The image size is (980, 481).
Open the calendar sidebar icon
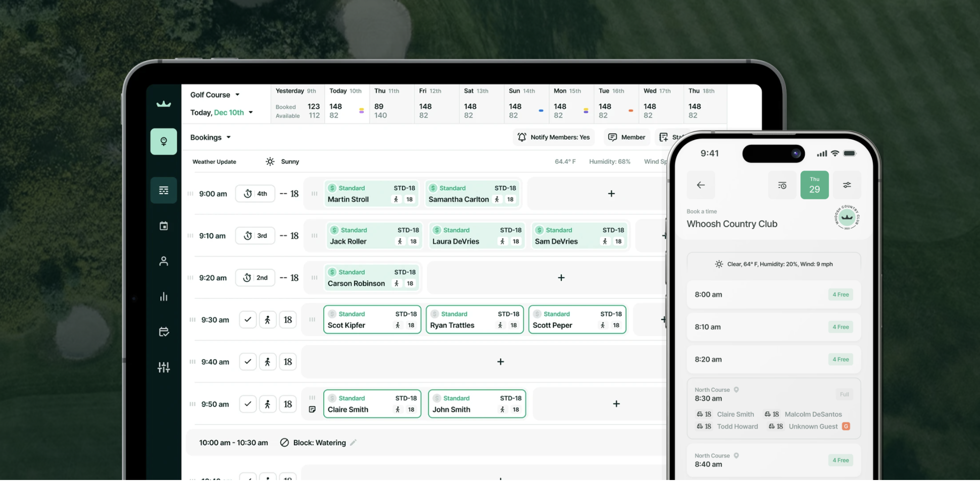(163, 226)
